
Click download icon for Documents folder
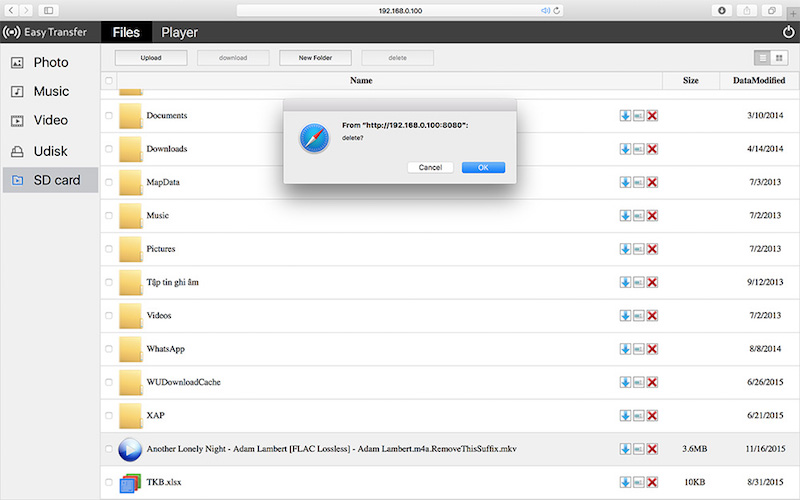625,116
